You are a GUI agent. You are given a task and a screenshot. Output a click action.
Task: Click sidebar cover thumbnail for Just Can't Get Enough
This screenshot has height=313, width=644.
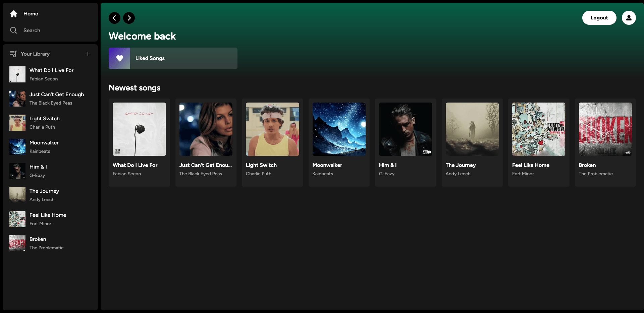pos(17,99)
